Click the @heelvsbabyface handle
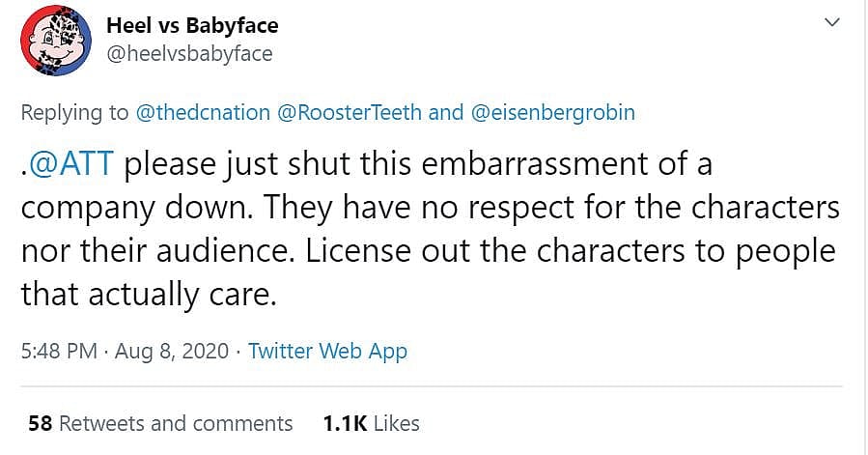The height and width of the screenshot is (455, 868). 189,54
